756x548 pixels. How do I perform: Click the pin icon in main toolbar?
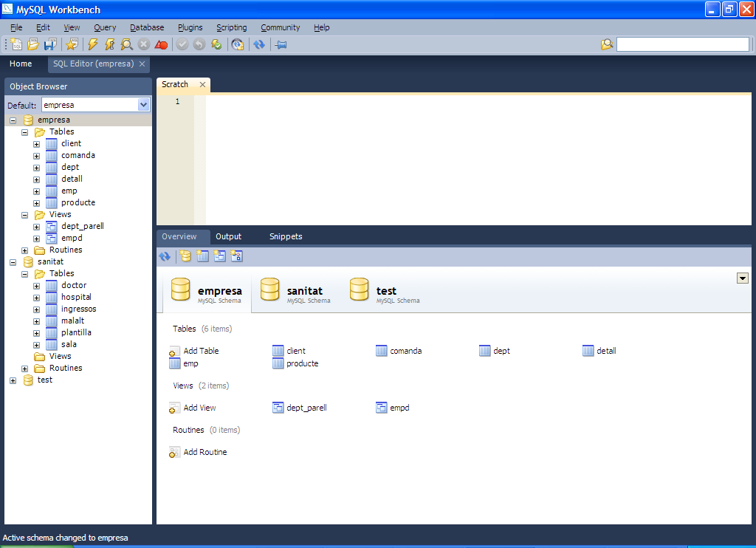pos(281,44)
